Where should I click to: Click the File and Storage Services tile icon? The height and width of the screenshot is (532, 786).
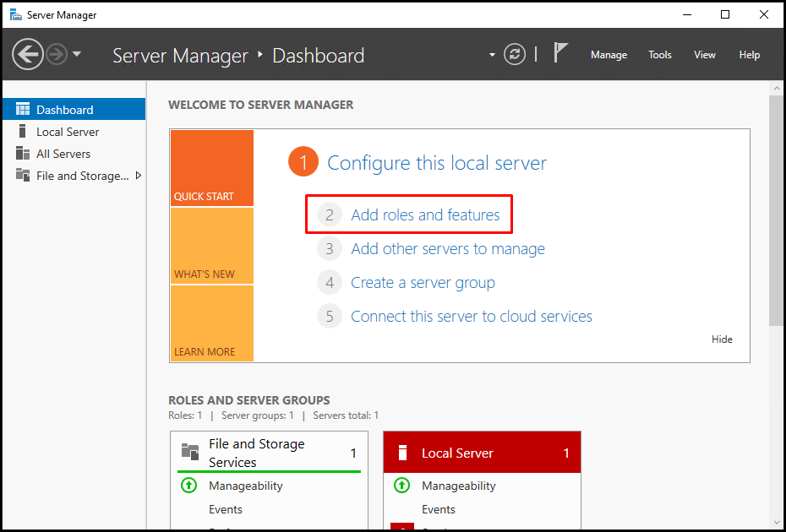190,452
